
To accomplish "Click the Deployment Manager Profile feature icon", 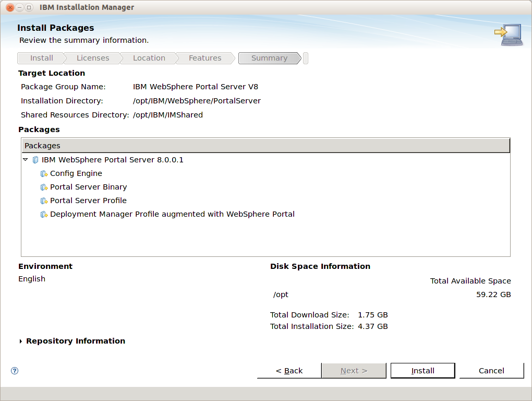I will (44, 215).
